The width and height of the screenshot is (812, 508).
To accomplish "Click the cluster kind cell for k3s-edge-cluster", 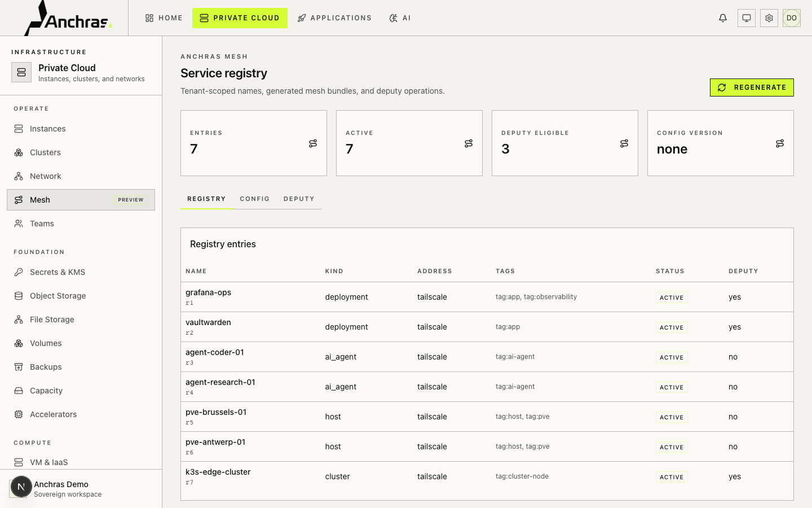I will point(337,476).
